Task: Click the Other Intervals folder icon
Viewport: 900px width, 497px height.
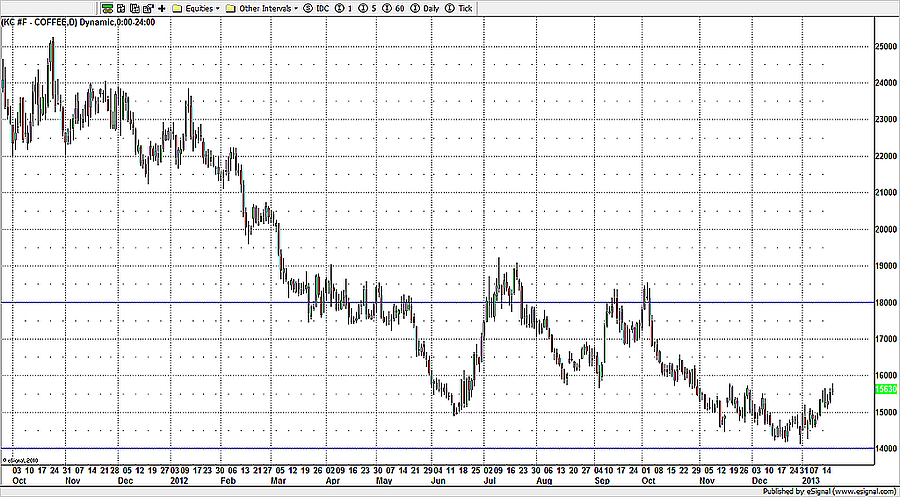Action: (x=231, y=7)
